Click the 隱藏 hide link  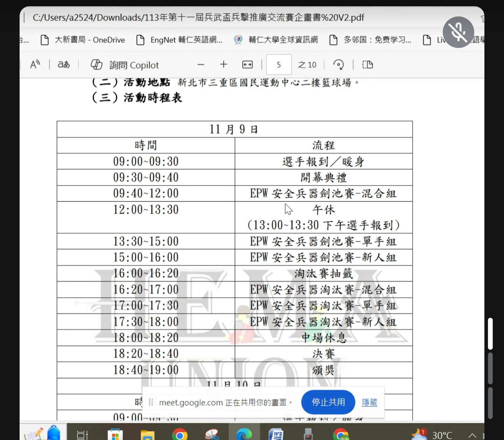(369, 403)
